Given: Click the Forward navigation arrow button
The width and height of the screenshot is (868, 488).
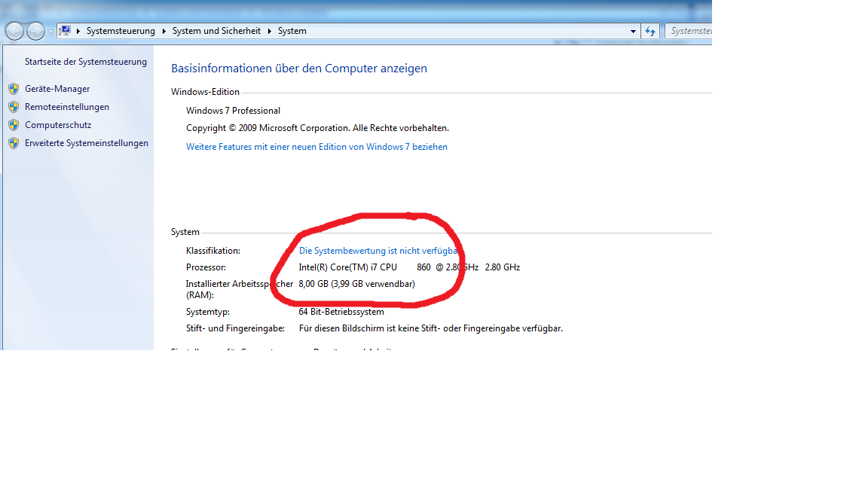Looking at the screenshot, I should (x=36, y=31).
